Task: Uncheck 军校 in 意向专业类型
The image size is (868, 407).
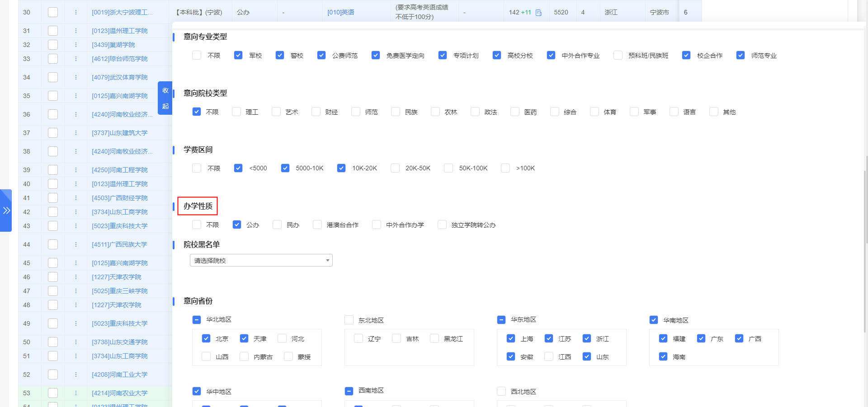Action: click(x=238, y=55)
